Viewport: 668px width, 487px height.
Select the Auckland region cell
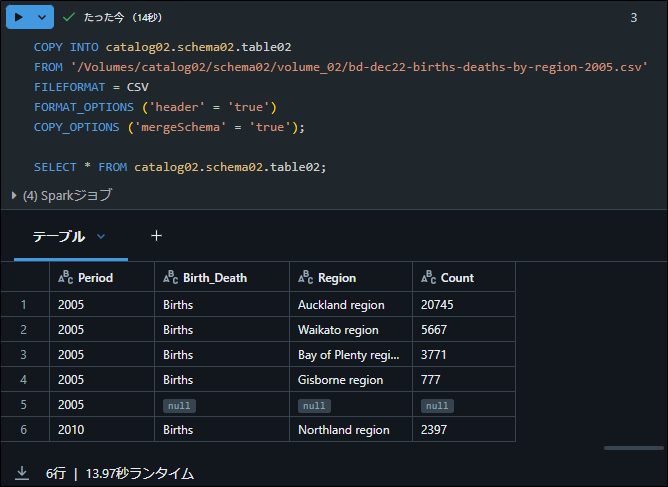click(x=351, y=305)
